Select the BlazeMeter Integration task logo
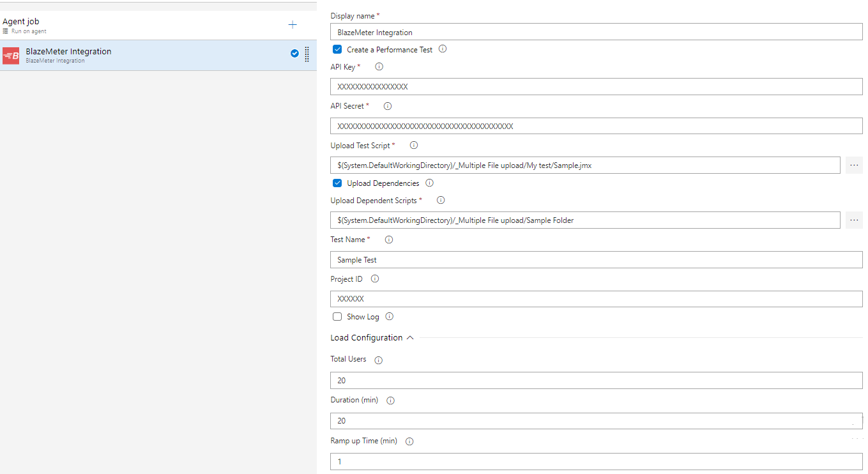868x474 pixels. [x=11, y=56]
